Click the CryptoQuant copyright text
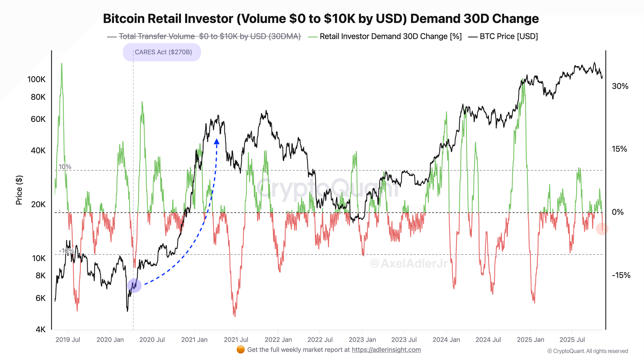Image resolution: width=644 pixels, height=362 pixels. point(588,351)
